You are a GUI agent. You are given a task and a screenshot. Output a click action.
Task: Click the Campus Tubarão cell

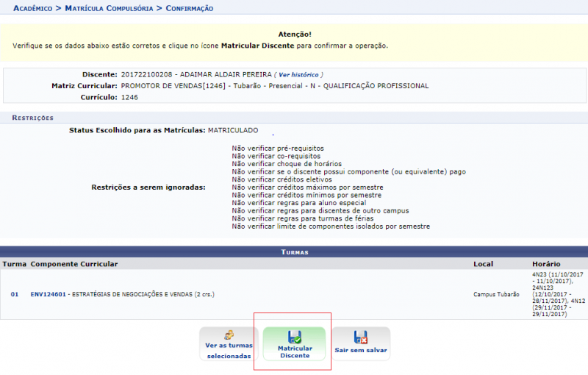tap(496, 294)
